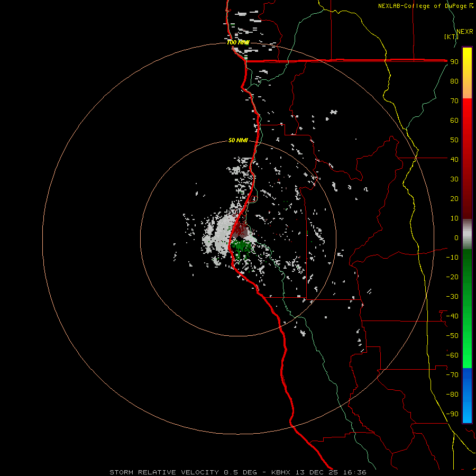The width and height of the screenshot is (476, 476).
Task: Click the 100 NMI range ring label
Action: click(239, 42)
